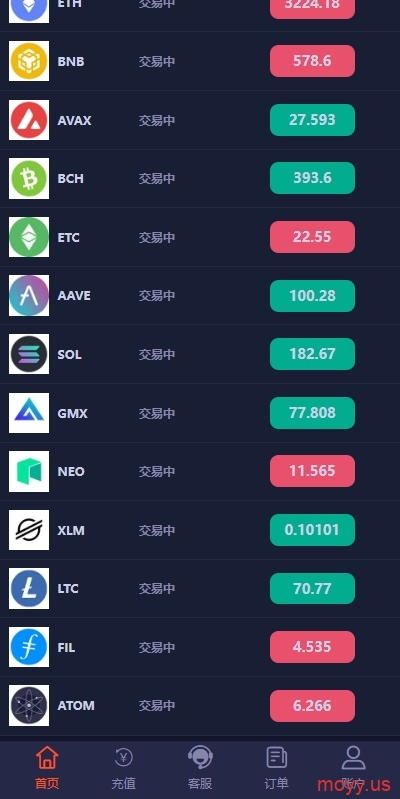400x799 pixels.
Task: Select the NEO row label
Action: tap(71, 471)
